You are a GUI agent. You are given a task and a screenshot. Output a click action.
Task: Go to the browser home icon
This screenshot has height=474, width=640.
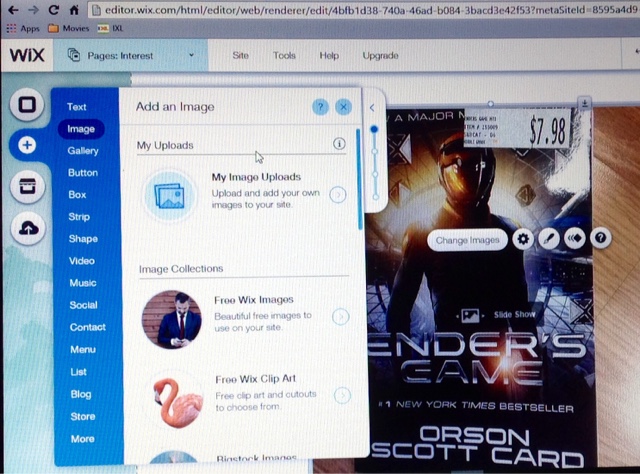click(74, 9)
